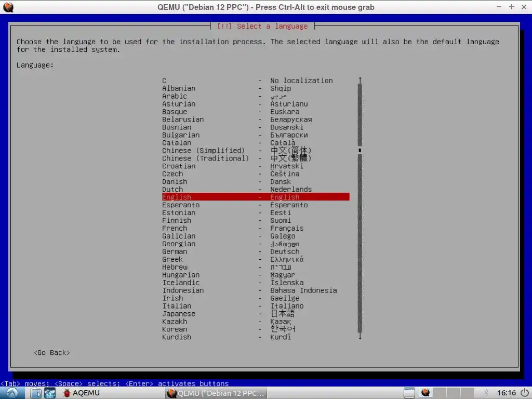Select Korean language
This screenshot has height=399, width=532.
click(x=256, y=329)
